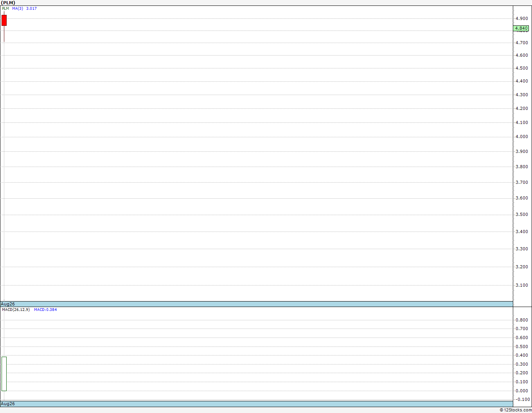This screenshot has height=413, width=532.
Task: Click the MACD:0.384 value label
Action: click(45, 309)
